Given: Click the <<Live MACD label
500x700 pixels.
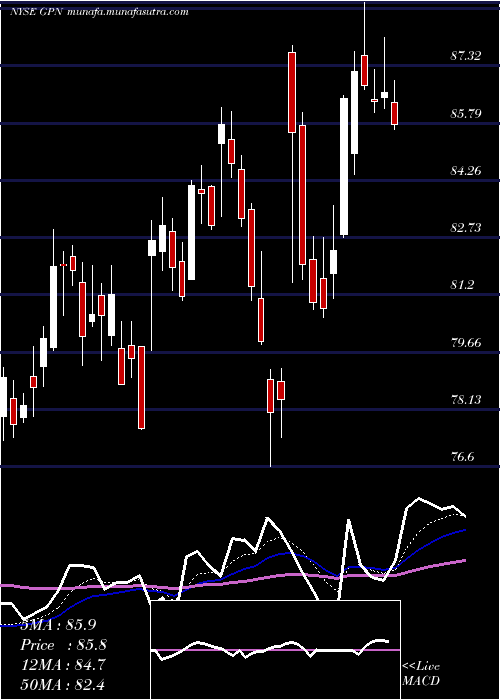Looking at the screenshot, I should [x=421, y=674].
